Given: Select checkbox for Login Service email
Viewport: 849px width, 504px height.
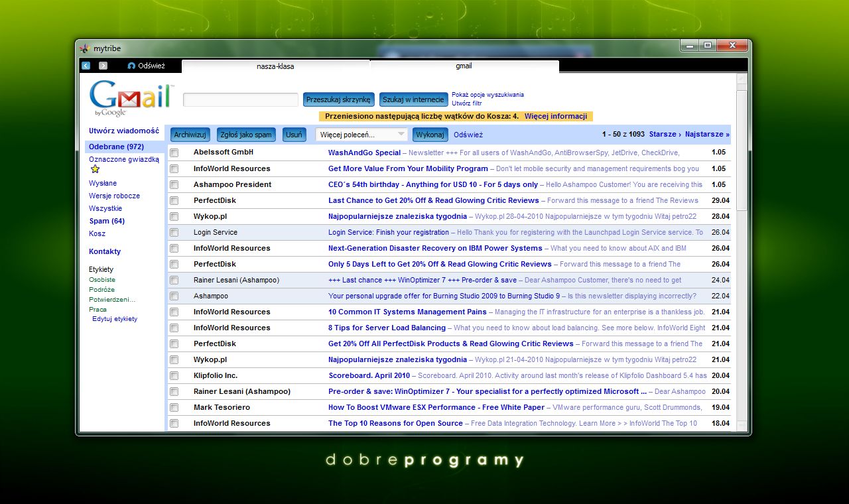Looking at the screenshot, I should (174, 232).
